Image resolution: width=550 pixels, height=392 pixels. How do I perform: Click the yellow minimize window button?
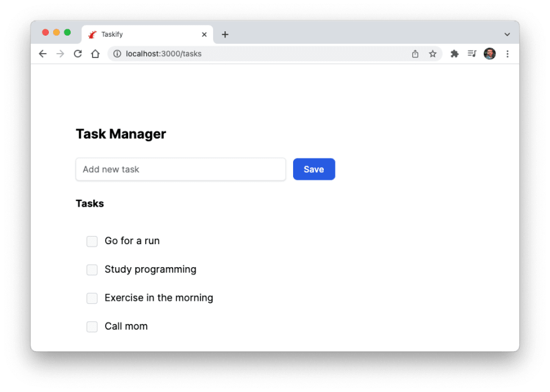[x=56, y=32]
